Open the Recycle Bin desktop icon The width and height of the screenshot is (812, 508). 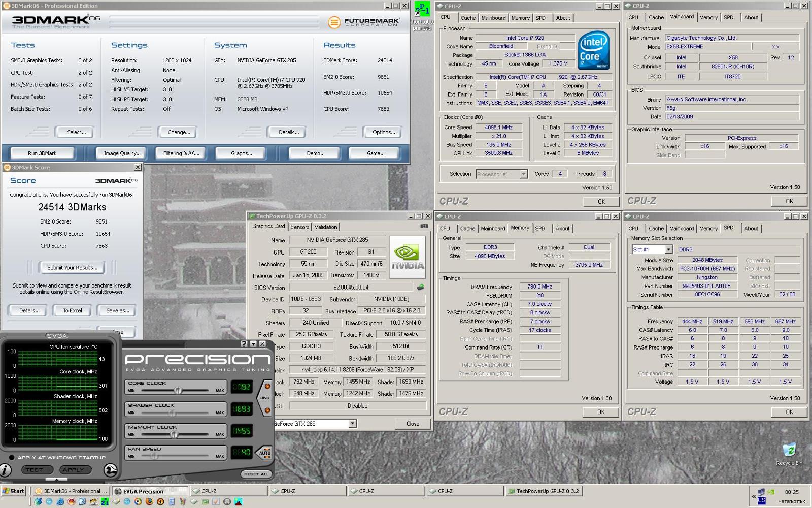point(789,454)
